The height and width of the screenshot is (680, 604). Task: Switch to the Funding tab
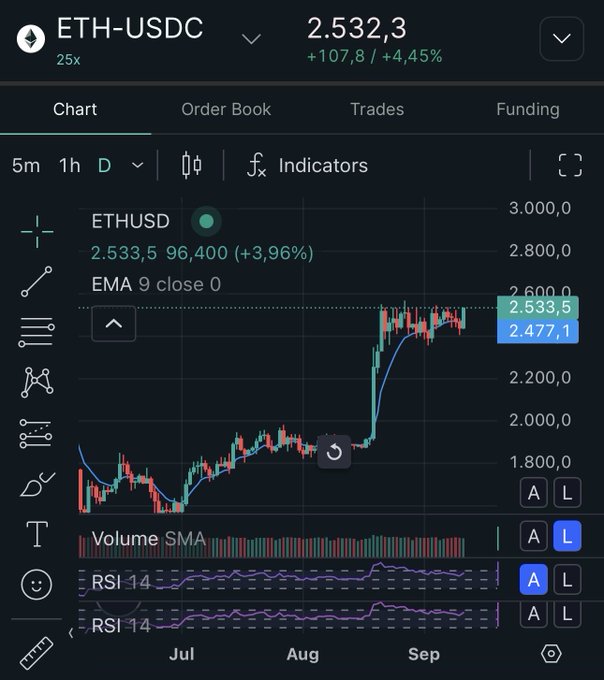coord(528,109)
